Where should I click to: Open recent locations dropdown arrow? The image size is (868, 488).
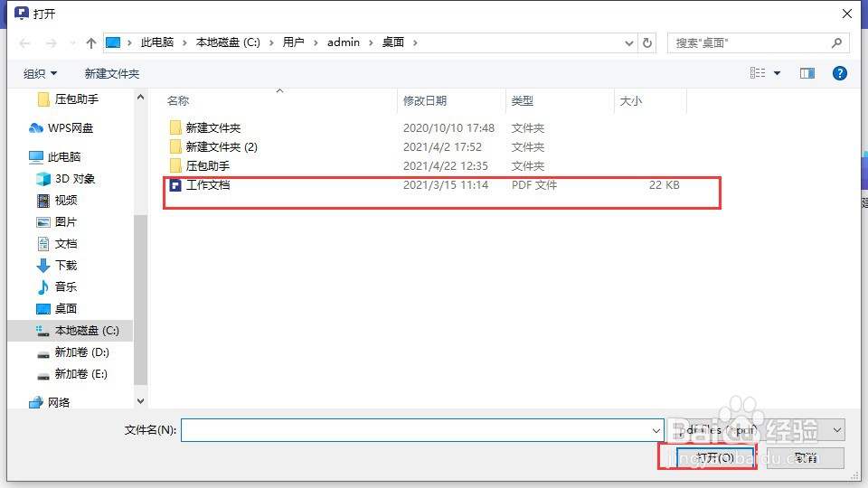(x=72, y=43)
